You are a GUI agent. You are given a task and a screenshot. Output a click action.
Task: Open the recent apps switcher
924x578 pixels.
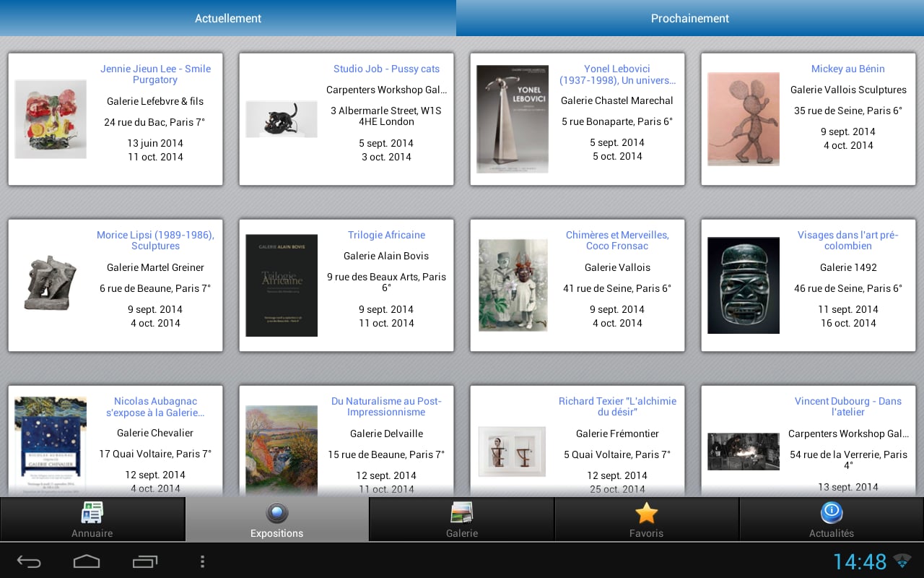click(x=145, y=561)
